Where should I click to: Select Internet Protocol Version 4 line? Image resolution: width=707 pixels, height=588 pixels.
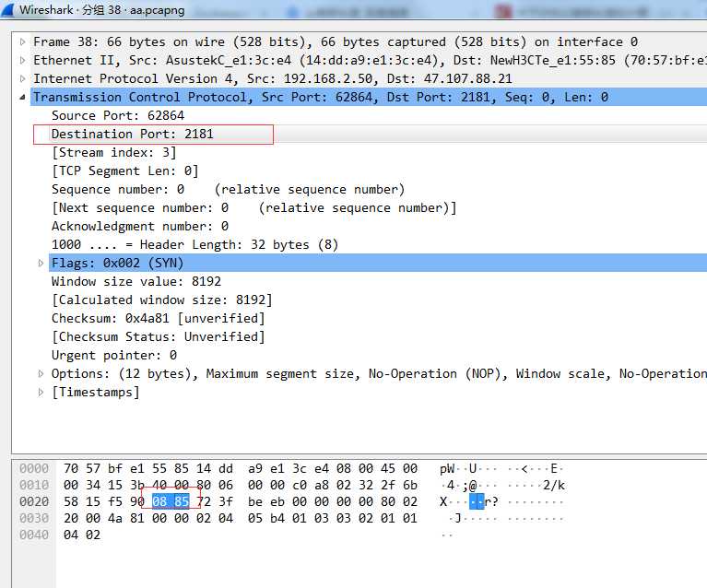coord(273,78)
